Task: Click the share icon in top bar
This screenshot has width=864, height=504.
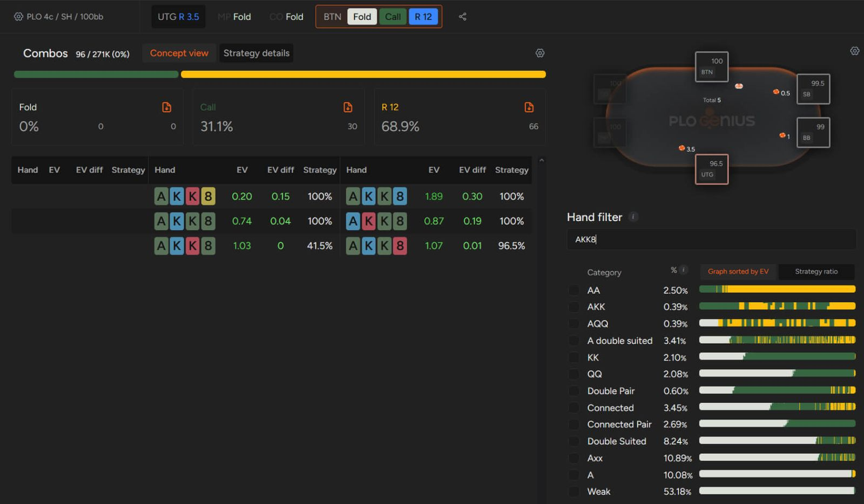Action: [462, 17]
